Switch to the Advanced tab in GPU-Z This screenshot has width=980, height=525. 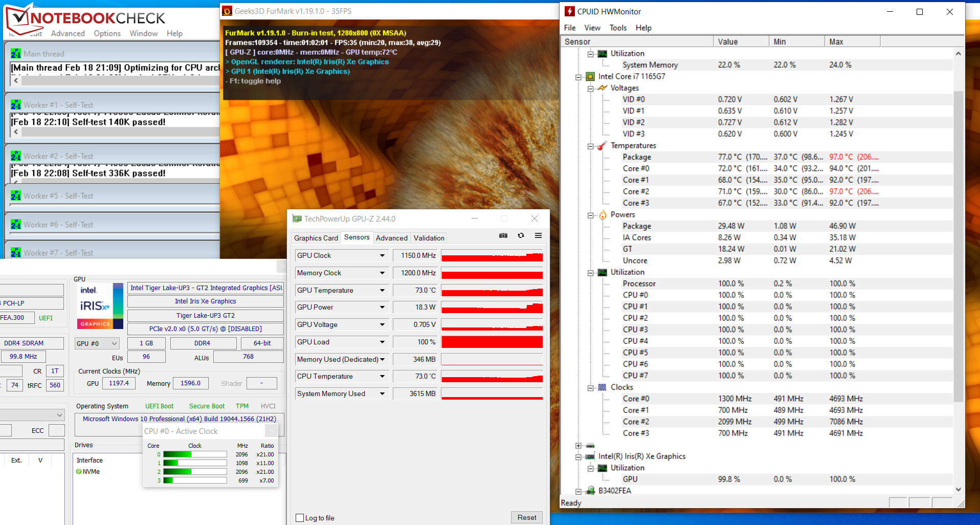tap(392, 238)
